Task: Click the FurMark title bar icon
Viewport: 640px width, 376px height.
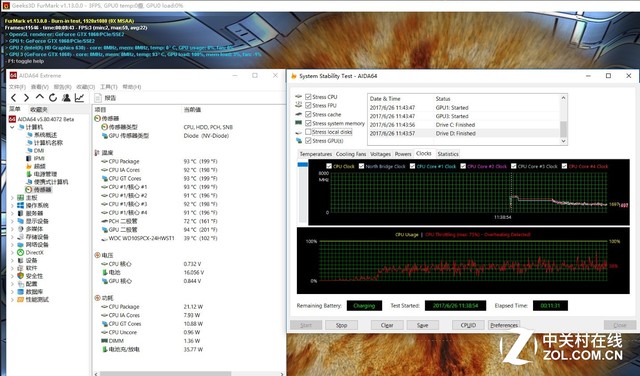Action: pyautogui.click(x=6, y=6)
